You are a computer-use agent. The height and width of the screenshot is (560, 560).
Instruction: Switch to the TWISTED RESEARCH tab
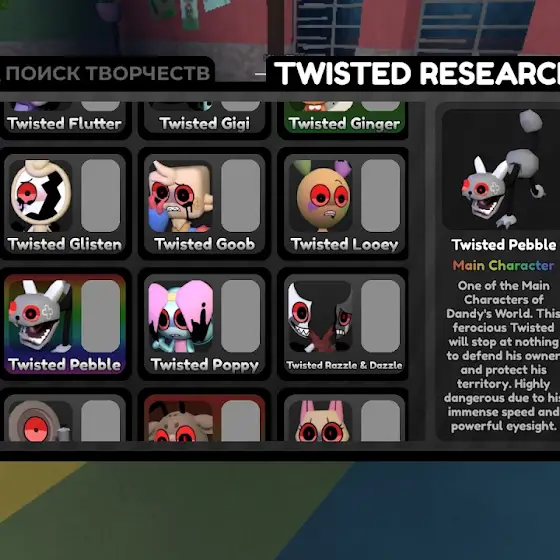pyautogui.click(x=413, y=73)
